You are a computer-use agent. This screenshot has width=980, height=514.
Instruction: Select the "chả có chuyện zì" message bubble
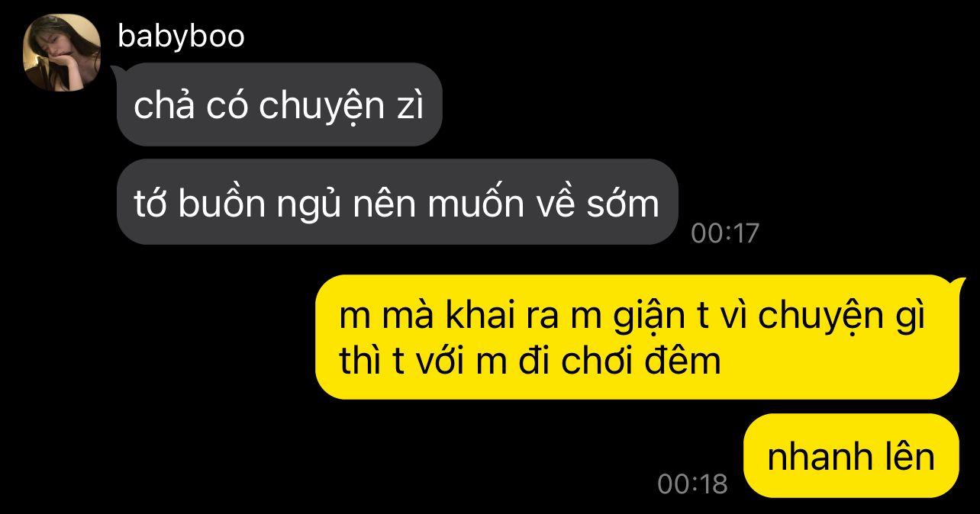(x=279, y=104)
